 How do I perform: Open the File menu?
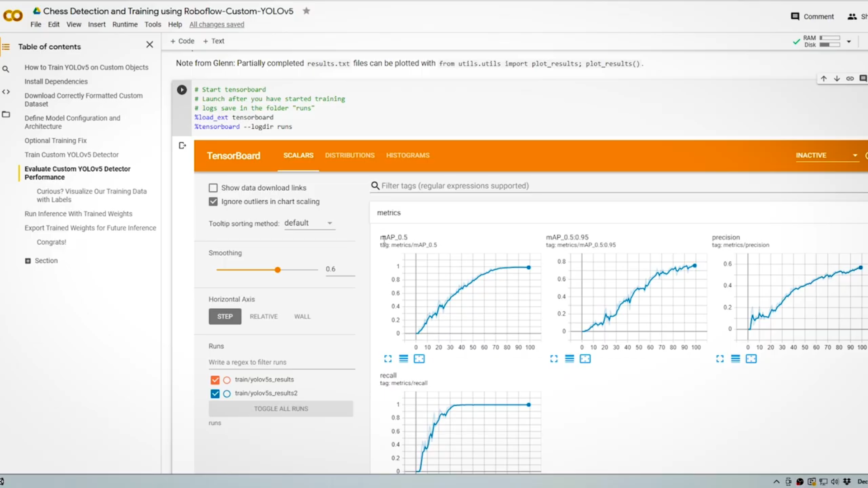click(x=36, y=24)
